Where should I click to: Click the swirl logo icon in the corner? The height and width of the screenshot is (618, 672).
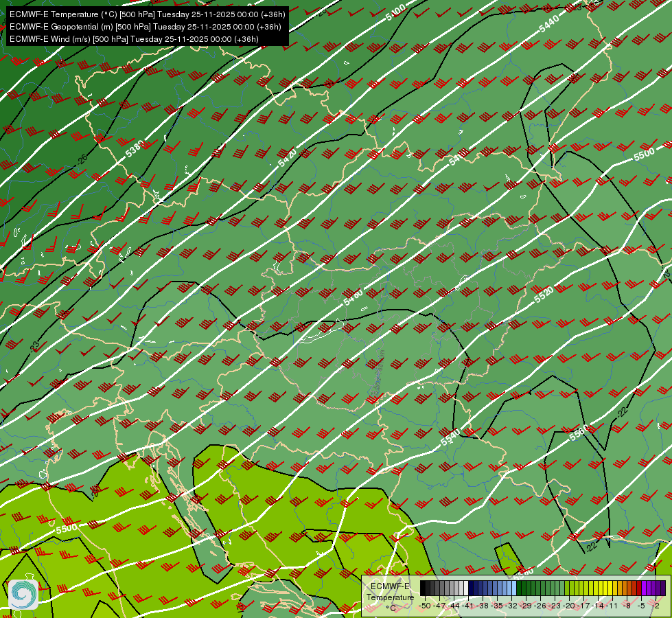click(23, 595)
